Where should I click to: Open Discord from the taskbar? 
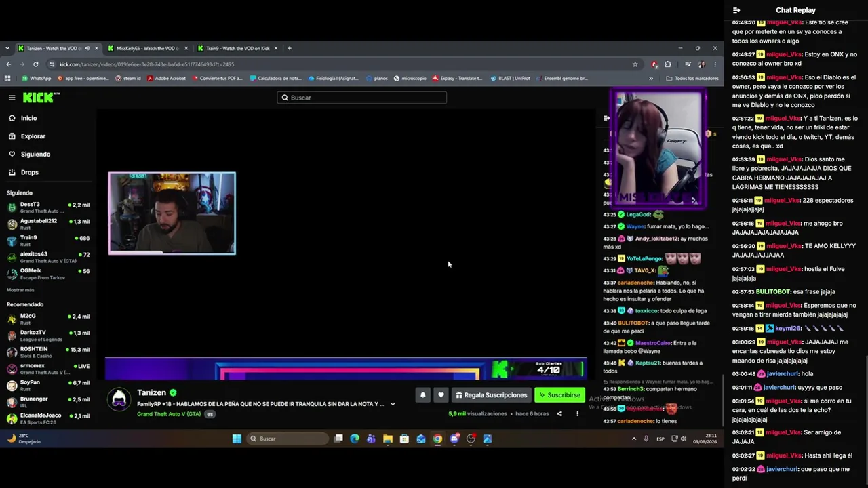point(454,439)
